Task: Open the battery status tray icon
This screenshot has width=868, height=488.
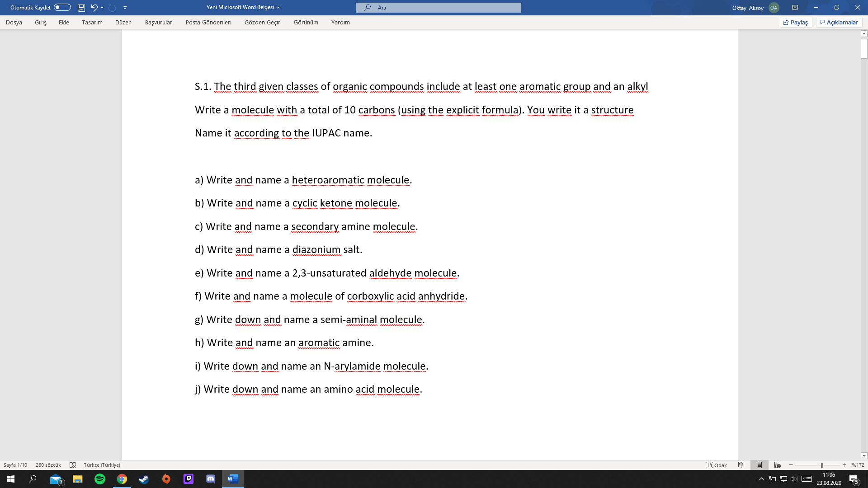Action: [773, 479]
